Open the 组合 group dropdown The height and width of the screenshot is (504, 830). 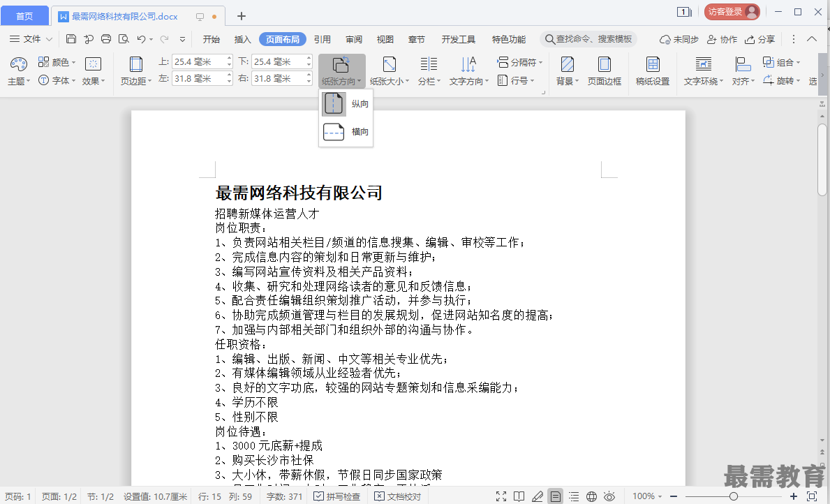pos(781,62)
